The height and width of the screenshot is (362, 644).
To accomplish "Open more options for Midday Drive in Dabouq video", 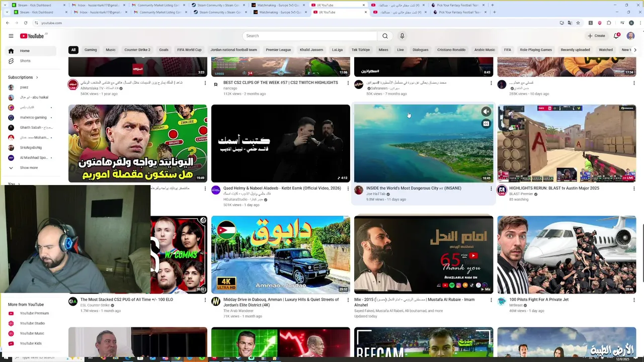I will (x=348, y=300).
